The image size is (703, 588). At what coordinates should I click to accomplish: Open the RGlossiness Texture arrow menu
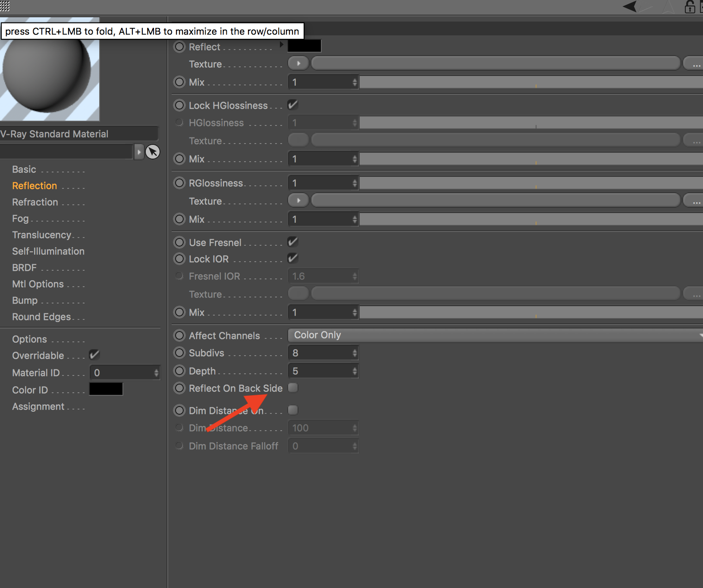[x=298, y=200]
